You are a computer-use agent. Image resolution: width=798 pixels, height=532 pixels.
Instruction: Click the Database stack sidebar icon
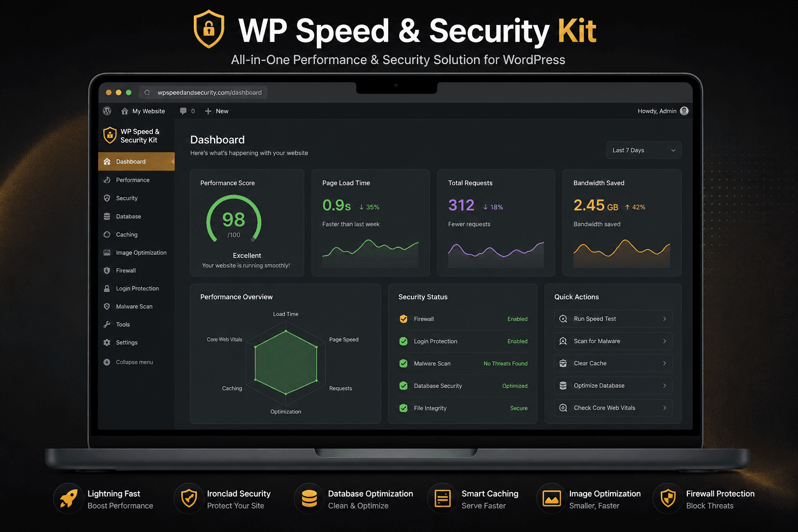point(107,216)
